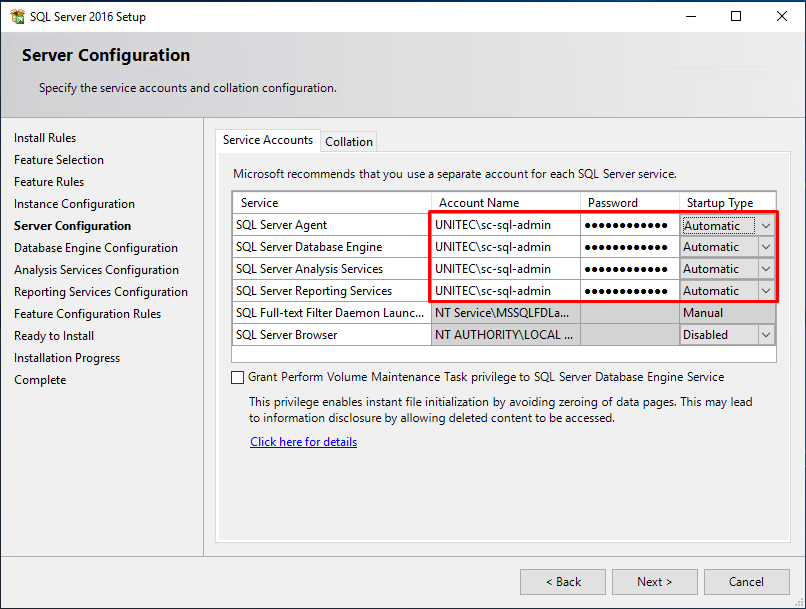
Task: Click password field for SQL Server Agent
Action: [630, 225]
